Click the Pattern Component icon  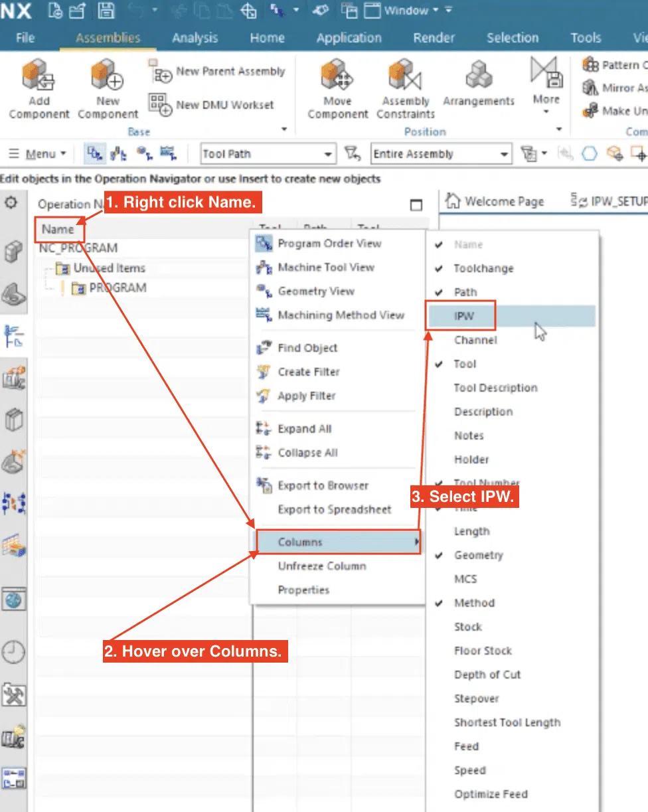point(590,65)
